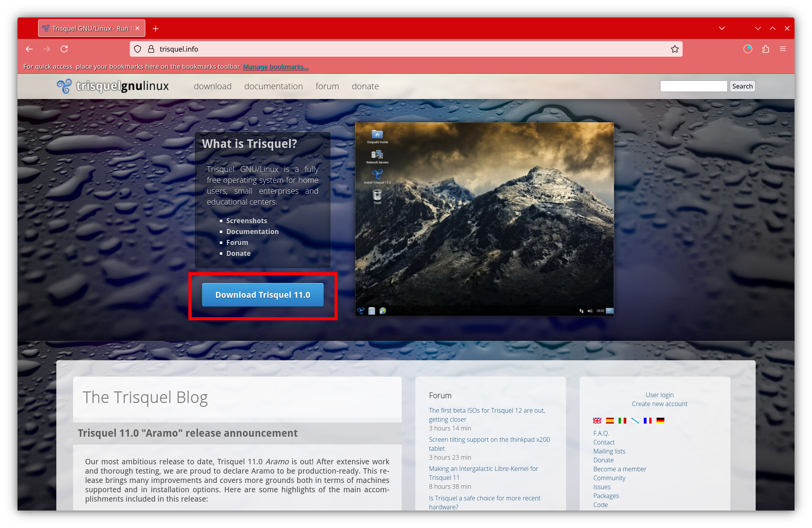Open documentation in the top navigation
The width and height of the screenshot is (812, 528).
[274, 86]
